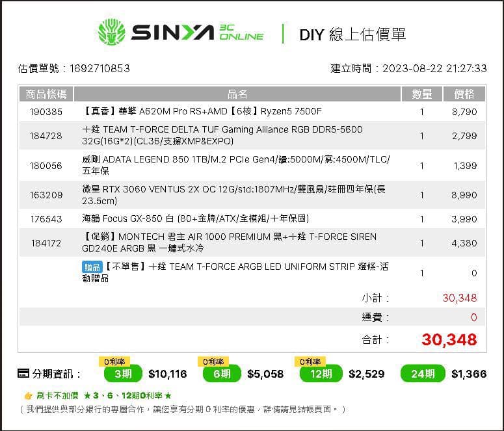
Task: Click the Sinya dragon logo icon
Action: tap(111, 33)
